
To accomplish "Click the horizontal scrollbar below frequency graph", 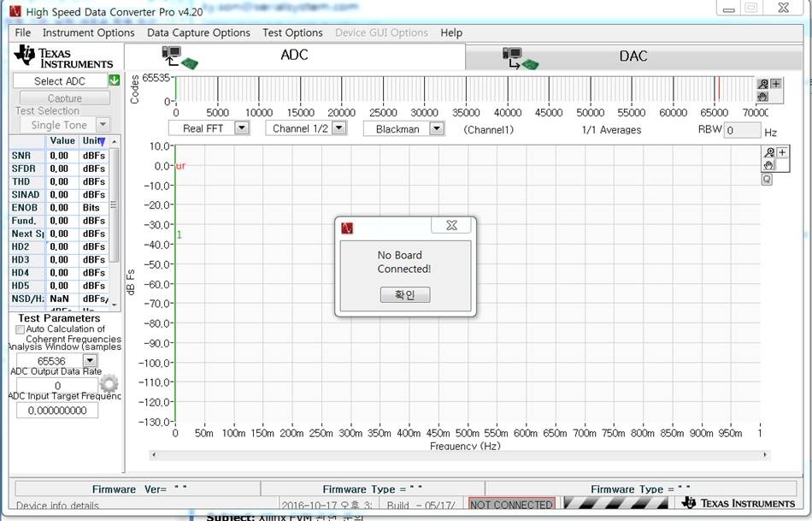I will pos(460,454).
